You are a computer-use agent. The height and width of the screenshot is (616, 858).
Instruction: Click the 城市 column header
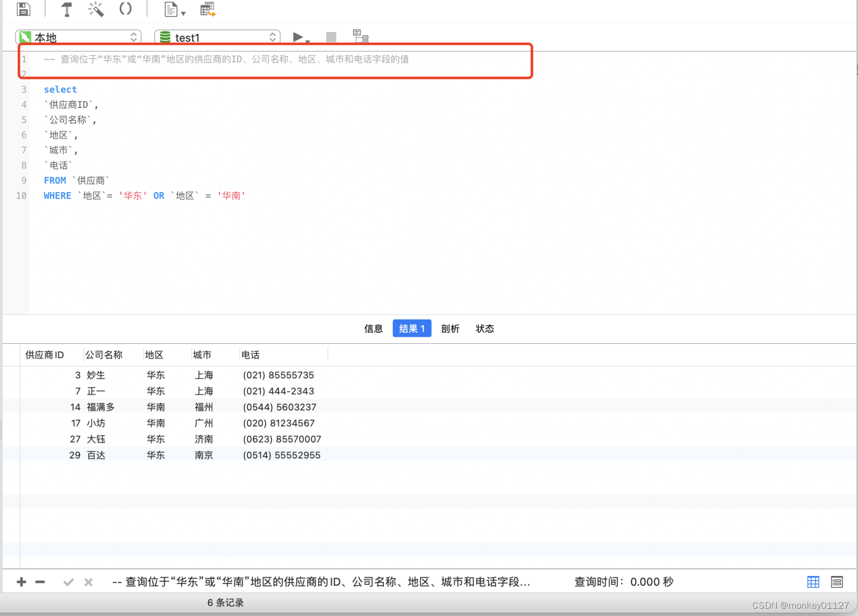coord(202,355)
